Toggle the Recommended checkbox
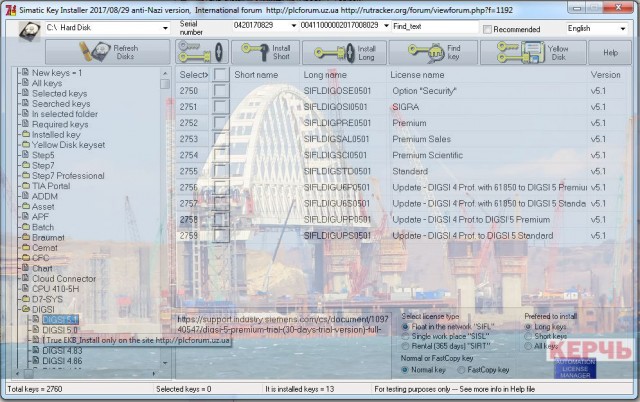 coord(487,29)
